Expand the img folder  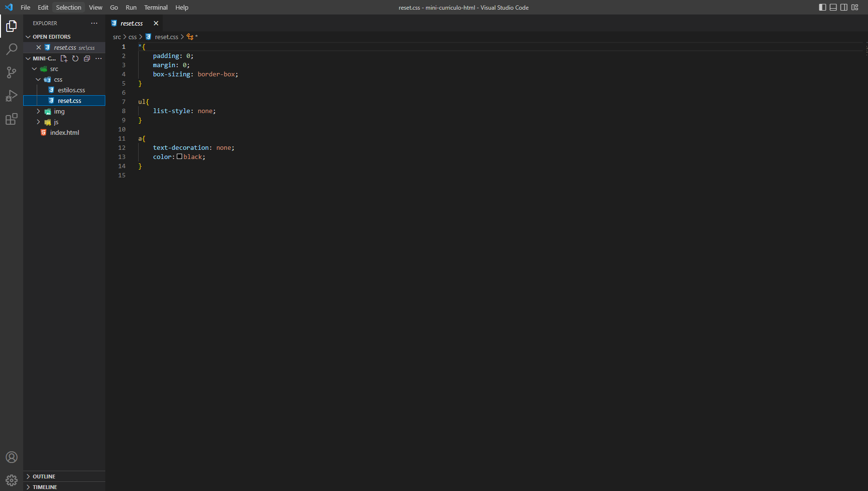[59, 112]
